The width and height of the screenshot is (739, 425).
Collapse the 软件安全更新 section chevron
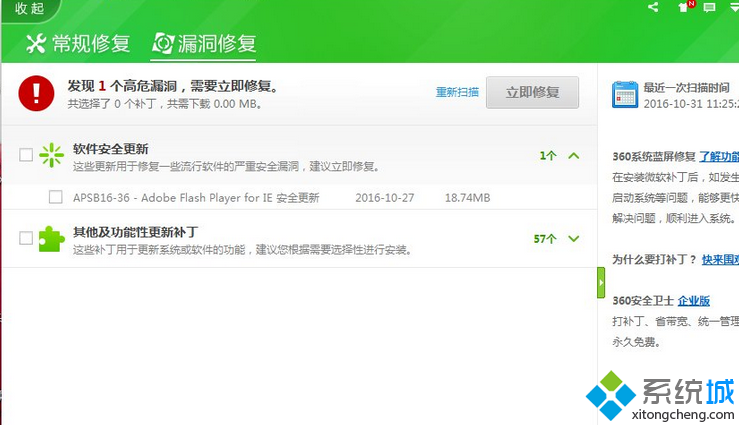(573, 156)
